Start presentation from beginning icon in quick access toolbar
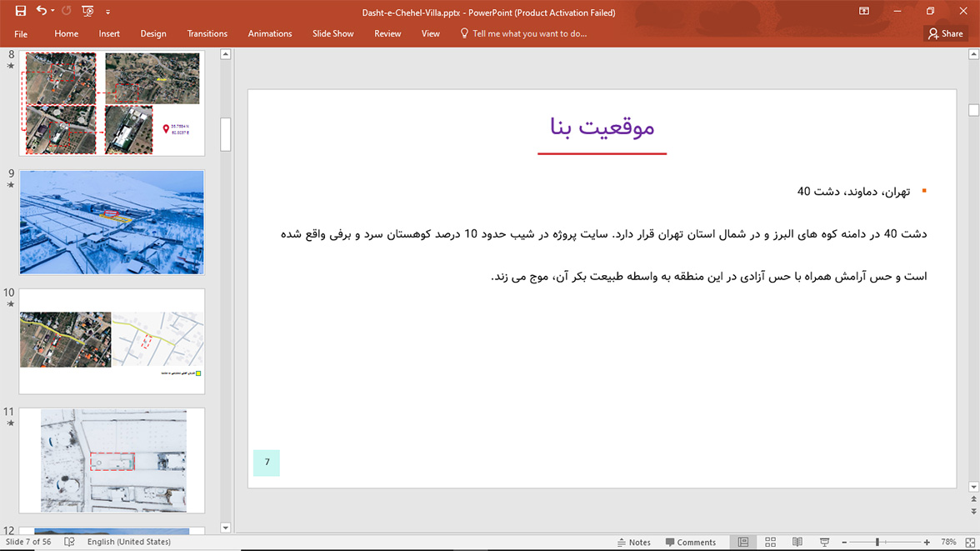 [x=87, y=11]
